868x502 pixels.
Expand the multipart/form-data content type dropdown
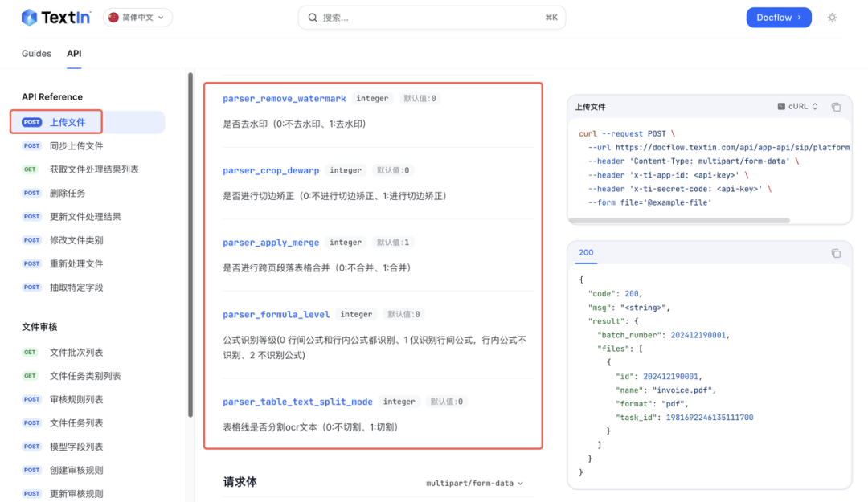click(x=474, y=483)
